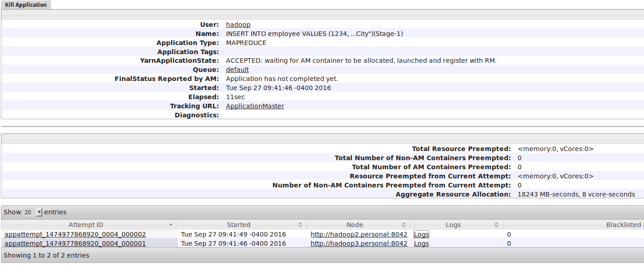Click the Blacklisted column sort icon

tap(641, 224)
